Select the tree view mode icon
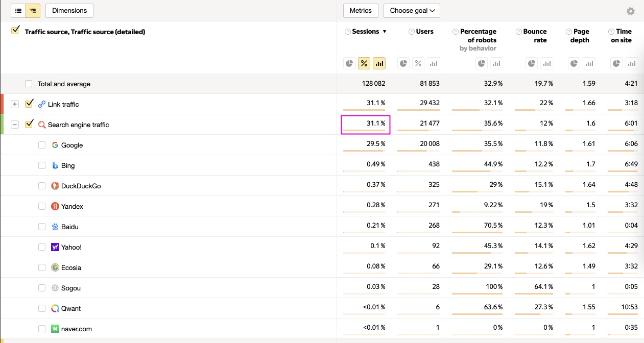Screen dimensions: 644x343 point(33,10)
